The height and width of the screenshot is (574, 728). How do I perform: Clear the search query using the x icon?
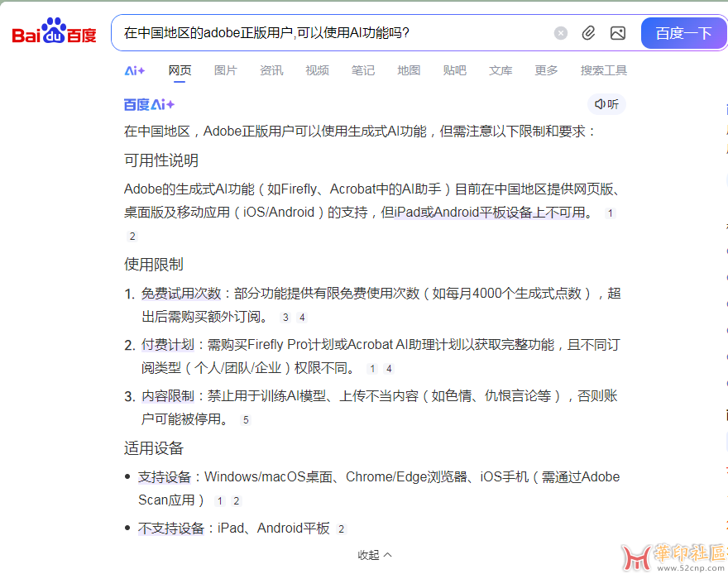(x=560, y=32)
